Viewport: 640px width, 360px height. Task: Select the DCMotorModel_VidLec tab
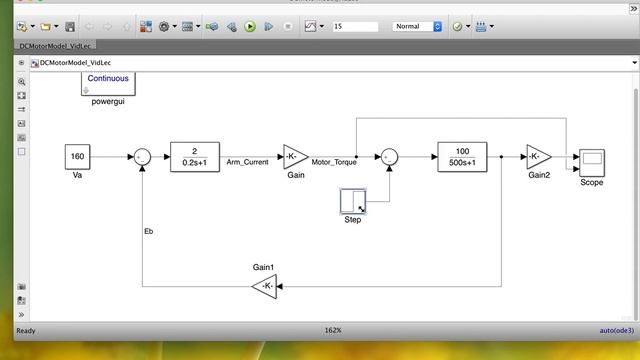[x=55, y=46]
